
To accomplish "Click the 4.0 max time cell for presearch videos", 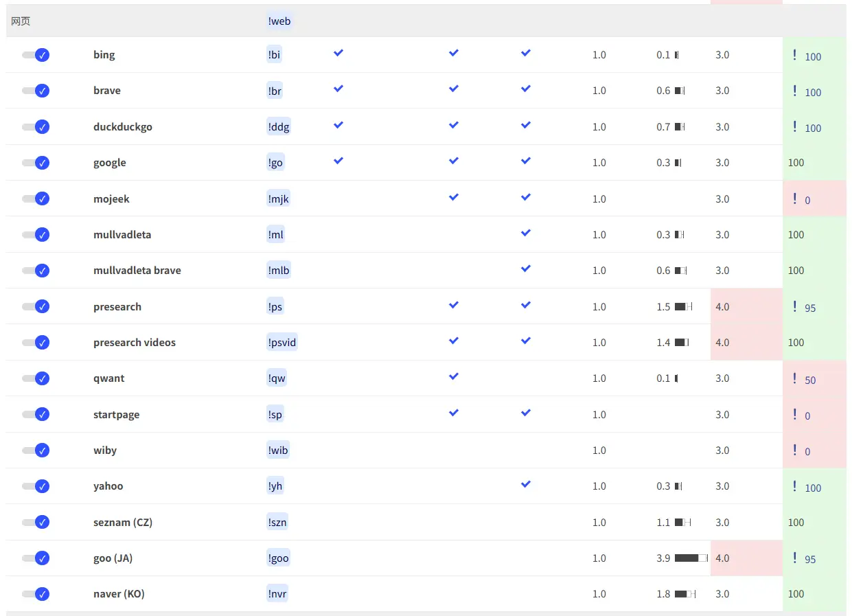I will point(722,343).
